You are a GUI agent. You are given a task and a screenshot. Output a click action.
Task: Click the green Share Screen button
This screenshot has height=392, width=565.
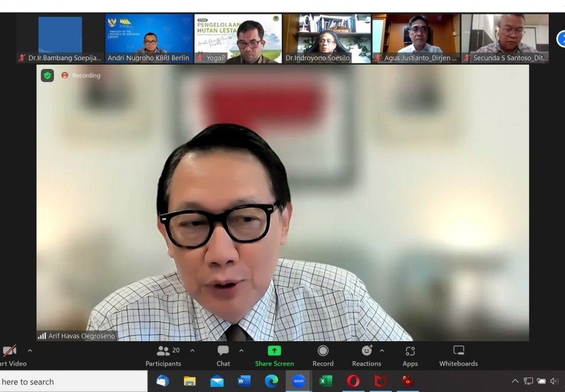[x=274, y=355]
